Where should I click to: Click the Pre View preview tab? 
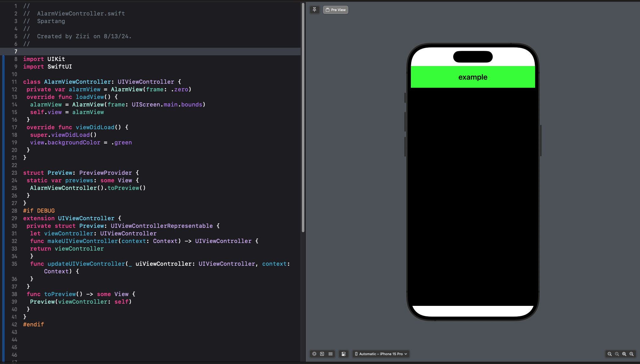[x=336, y=10]
